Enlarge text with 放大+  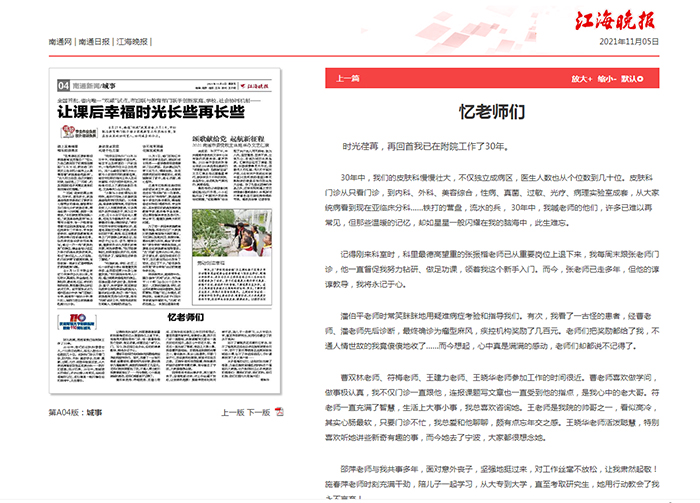point(581,78)
